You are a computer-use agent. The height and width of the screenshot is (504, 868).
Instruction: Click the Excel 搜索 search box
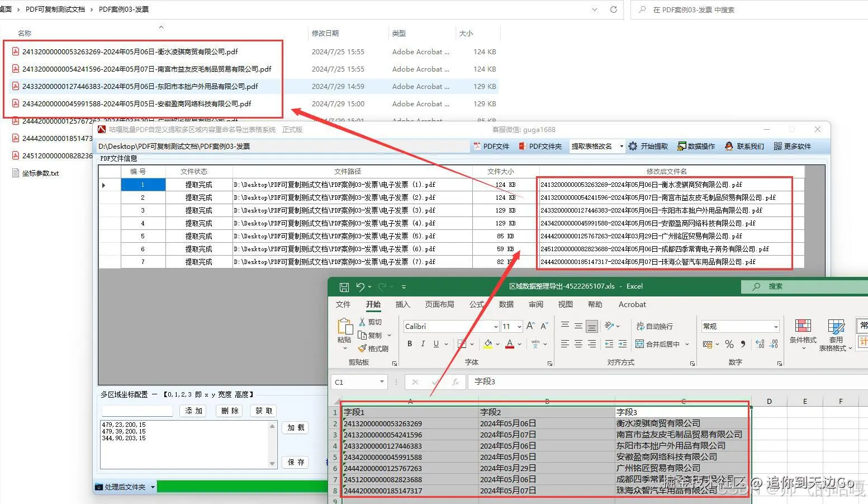[x=805, y=286]
